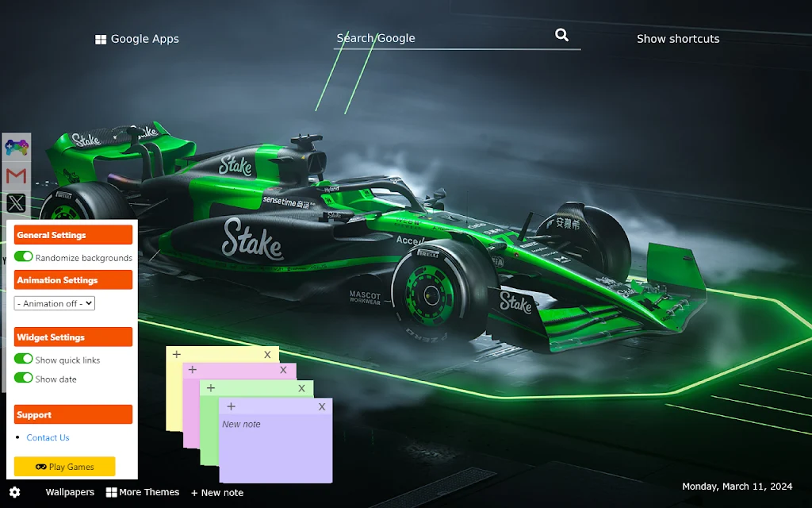
Task: Click the settings gear icon
Action: click(14, 492)
